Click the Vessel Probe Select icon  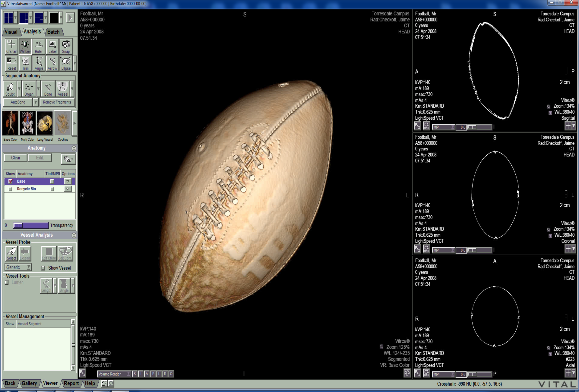(11, 253)
